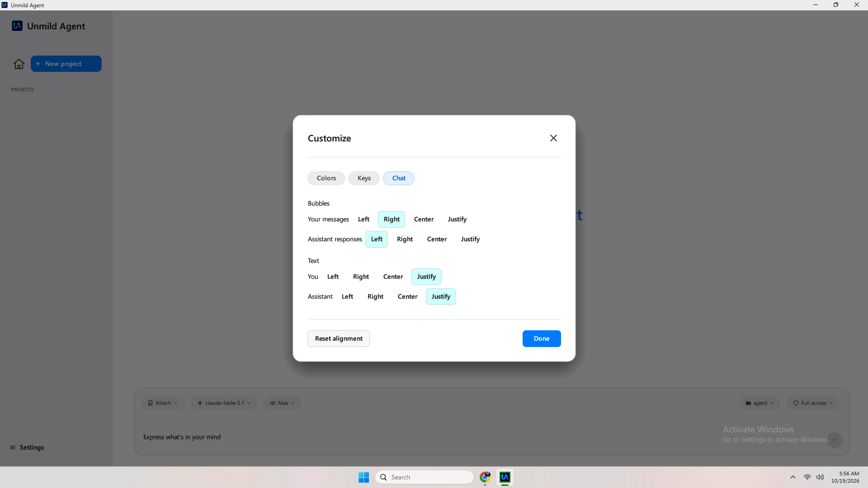Switch to the Keys tab
Image resolution: width=868 pixels, height=488 pixels.
(364, 178)
